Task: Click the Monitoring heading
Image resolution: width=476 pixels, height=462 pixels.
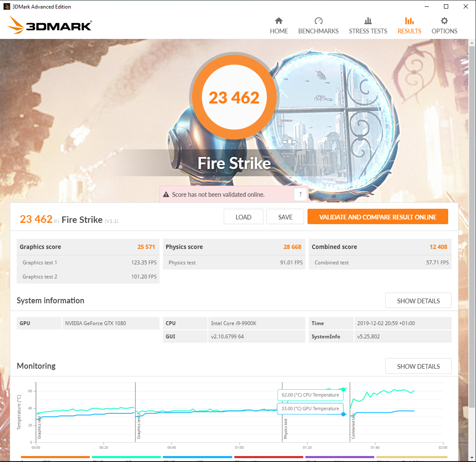Action: click(x=36, y=366)
